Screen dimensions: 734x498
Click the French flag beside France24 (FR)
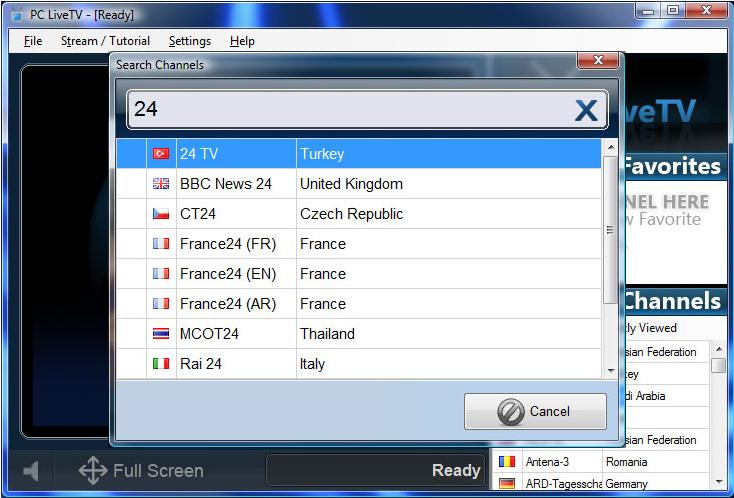pos(161,243)
